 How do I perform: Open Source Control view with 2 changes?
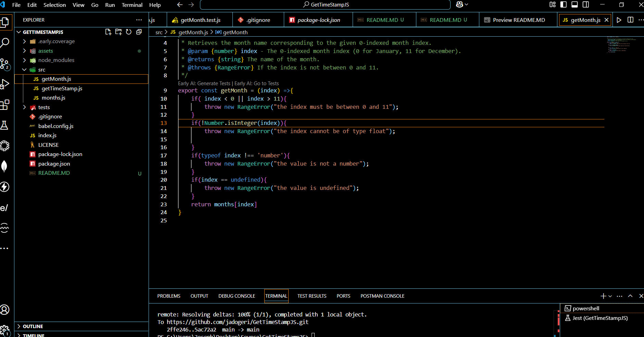pyautogui.click(x=5, y=64)
